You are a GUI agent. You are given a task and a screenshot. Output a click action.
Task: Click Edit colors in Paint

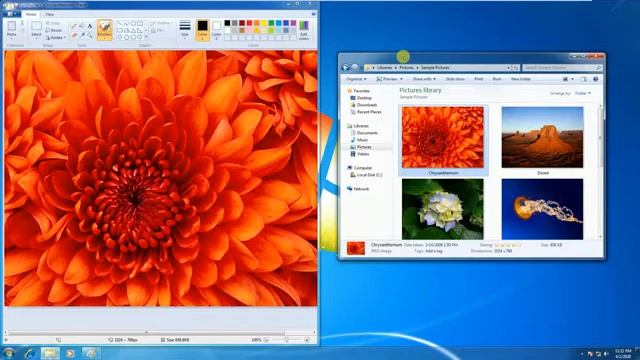tap(304, 30)
